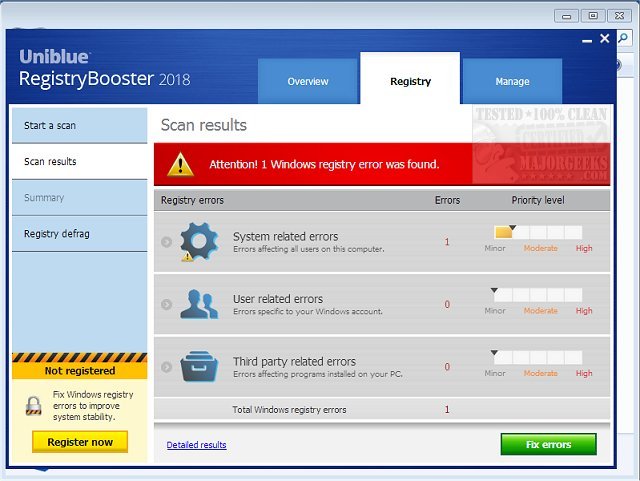The height and width of the screenshot is (481, 640).
Task: Open Registry defrag in the sidebar
Action: [x=80, y=234]
